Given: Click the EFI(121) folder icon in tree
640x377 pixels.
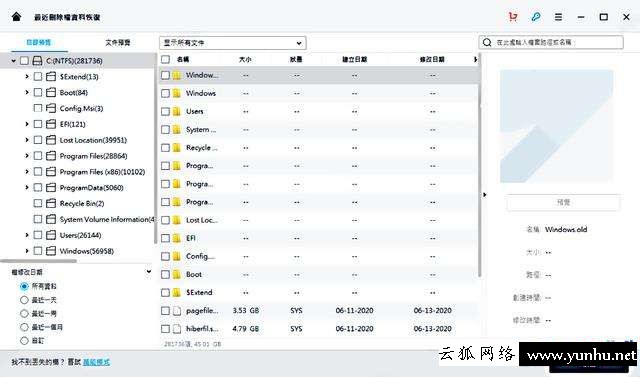Looking at the screenshot, I should pyautogui.click(x=51, y=124).
